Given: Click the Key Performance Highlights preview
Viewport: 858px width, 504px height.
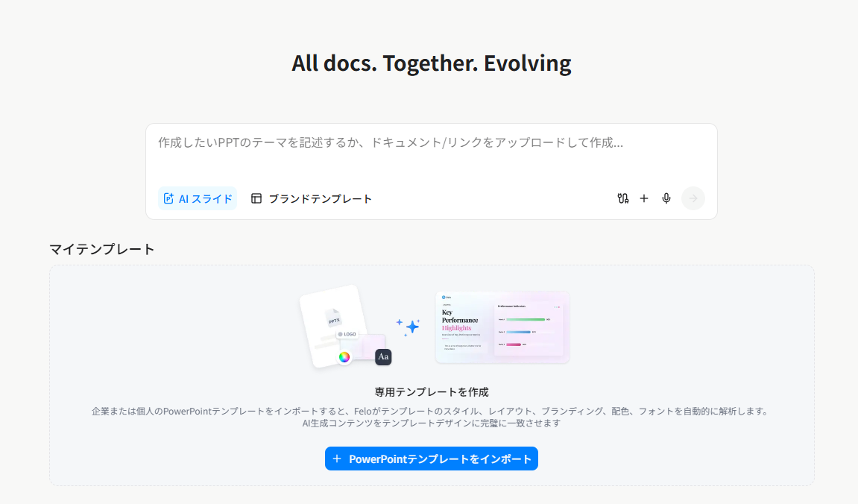Looking at the screenshot, I should pyautogui.click(x=502, y=327).
